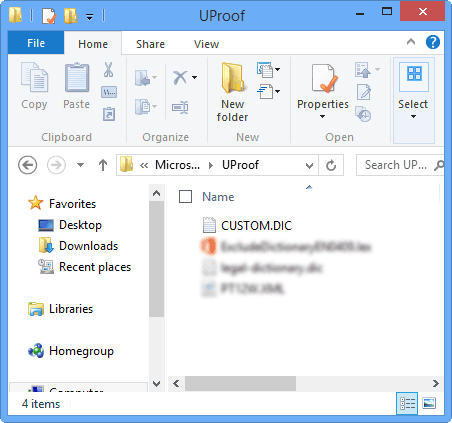Click the navigation pane vertical scrollbar thumb
Image resolution: width=452 pixels, height=423 pixels.
[x=156, y=259]
